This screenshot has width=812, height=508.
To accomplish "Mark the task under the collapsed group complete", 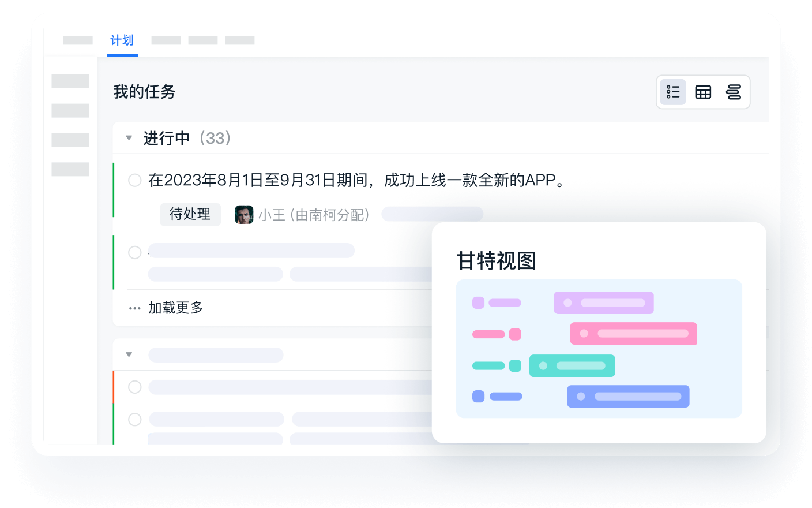I will pos(134,387).
